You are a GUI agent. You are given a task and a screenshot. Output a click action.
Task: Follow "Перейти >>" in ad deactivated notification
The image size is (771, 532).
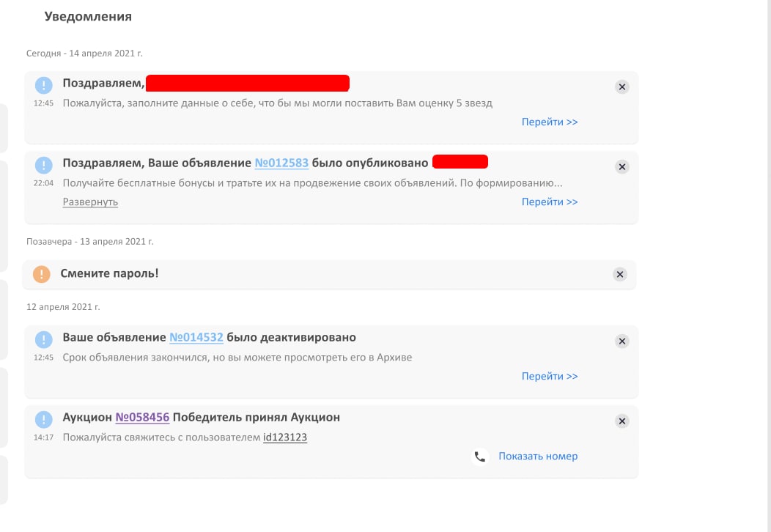coord(550,376)
